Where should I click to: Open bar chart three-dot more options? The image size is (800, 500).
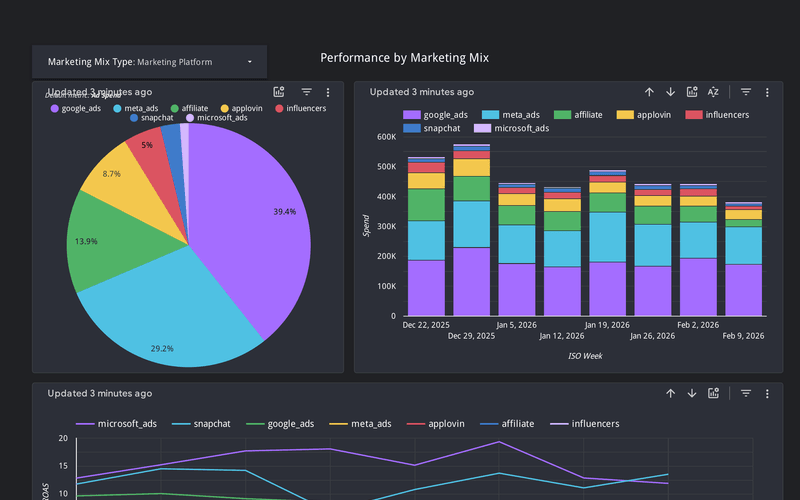coord(767,92)
